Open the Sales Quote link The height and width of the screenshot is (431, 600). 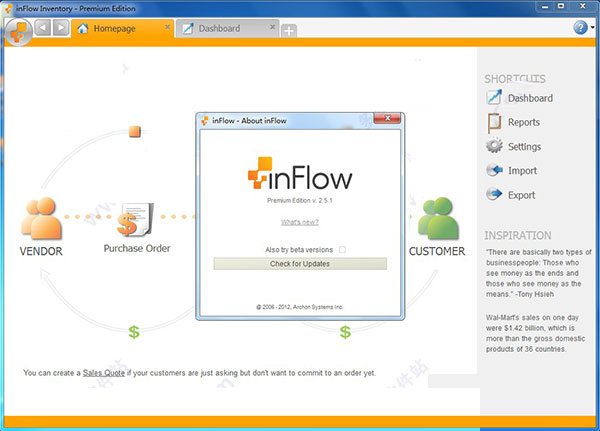(104, 373)
